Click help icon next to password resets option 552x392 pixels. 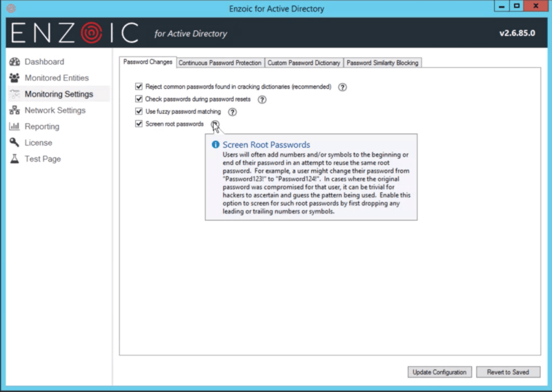262,99
